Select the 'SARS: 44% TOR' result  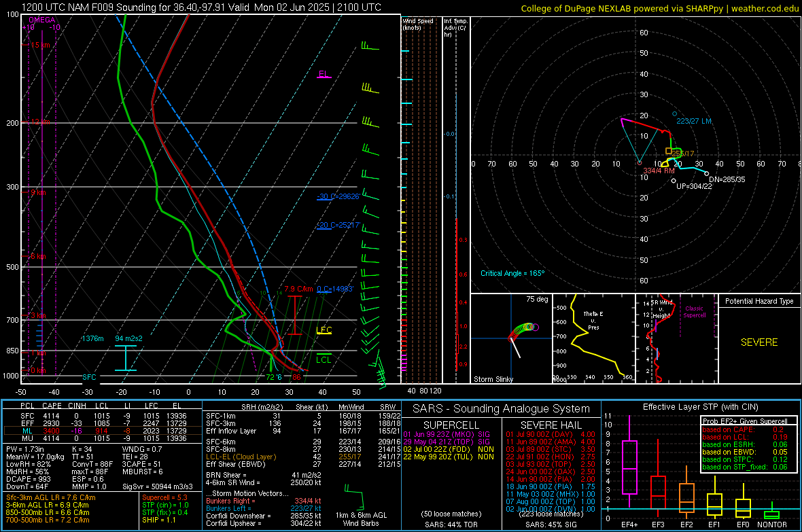coord(451,525)
